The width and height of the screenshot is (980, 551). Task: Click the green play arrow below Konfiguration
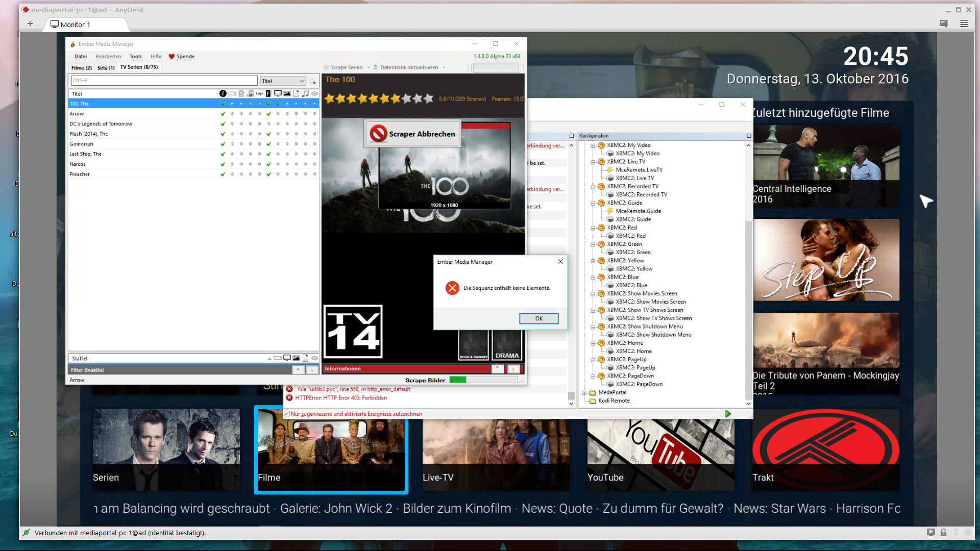[x=728, y=414]
